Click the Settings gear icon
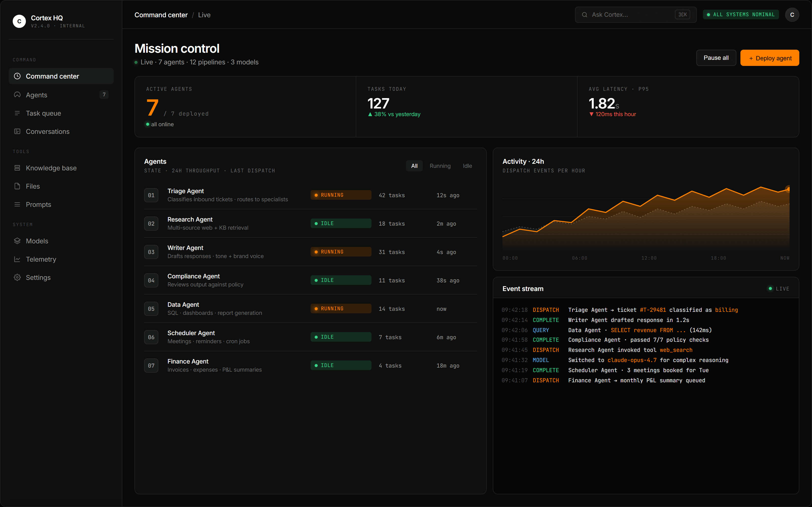The image size is (812, 507). (x=17, y=278)
